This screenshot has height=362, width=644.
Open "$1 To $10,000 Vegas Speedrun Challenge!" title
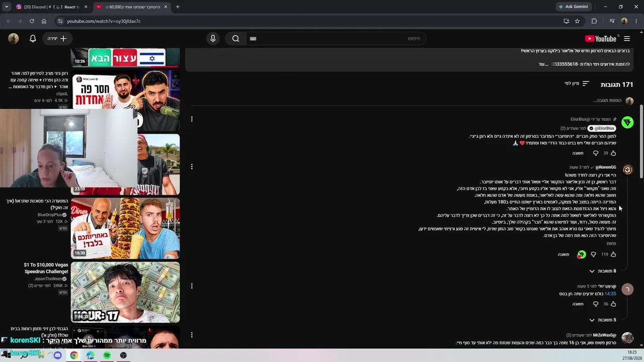[x=46, y=268]
